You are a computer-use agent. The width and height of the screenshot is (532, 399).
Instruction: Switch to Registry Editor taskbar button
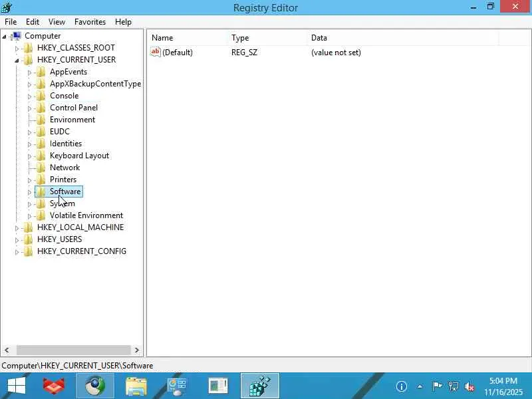[260, 386]
